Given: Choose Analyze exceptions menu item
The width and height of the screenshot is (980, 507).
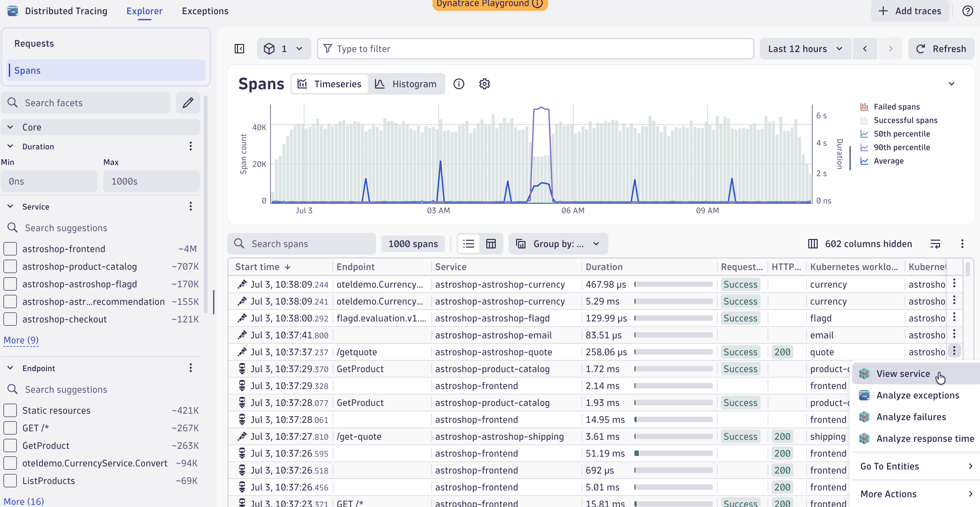Looking at the screenshot, I should click(917, 395).
